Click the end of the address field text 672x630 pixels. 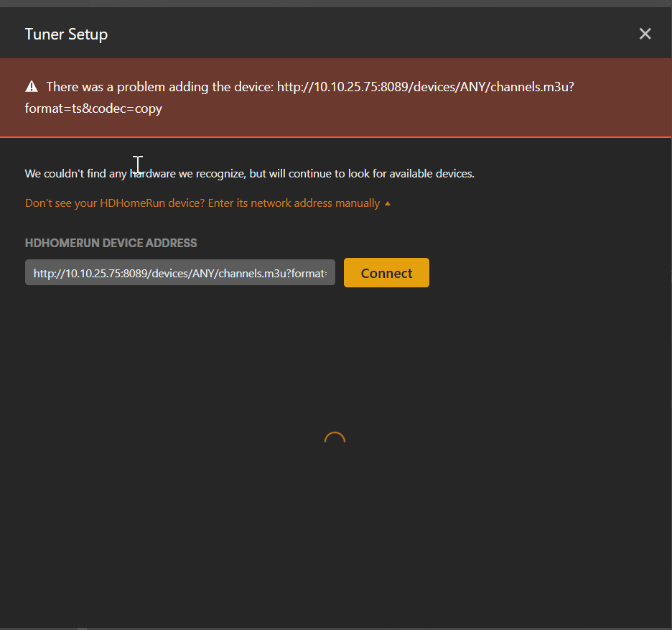tap(330, 273)
